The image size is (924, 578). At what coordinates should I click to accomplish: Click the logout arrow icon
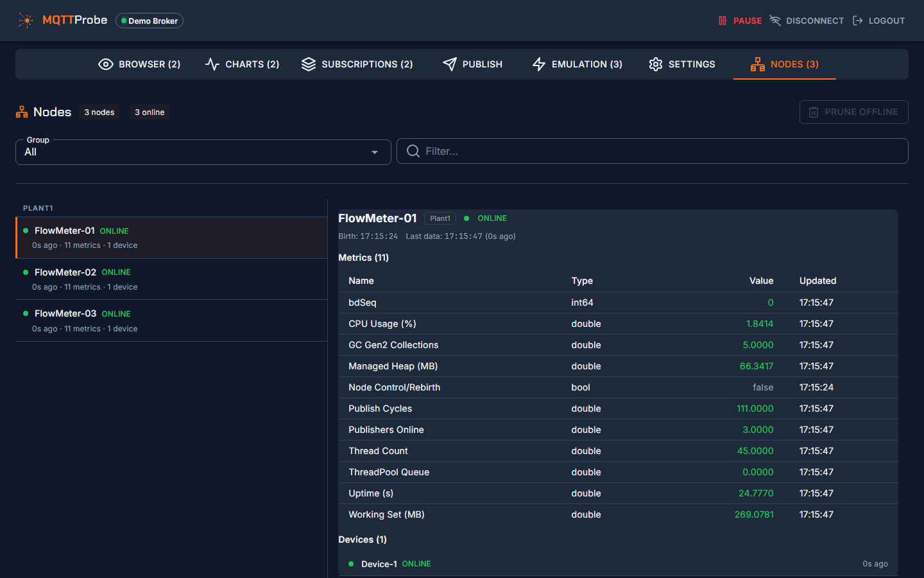858,21
